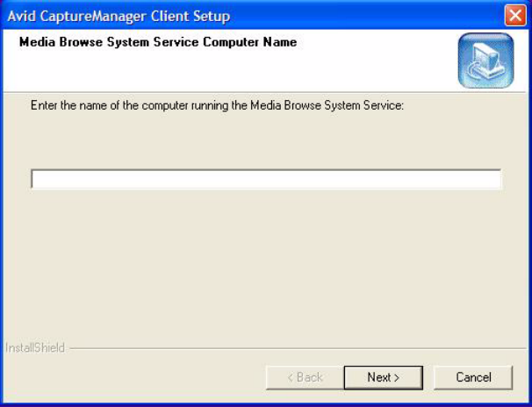Proceed to the next setup step
532x407 pixels.
(383, 377)
